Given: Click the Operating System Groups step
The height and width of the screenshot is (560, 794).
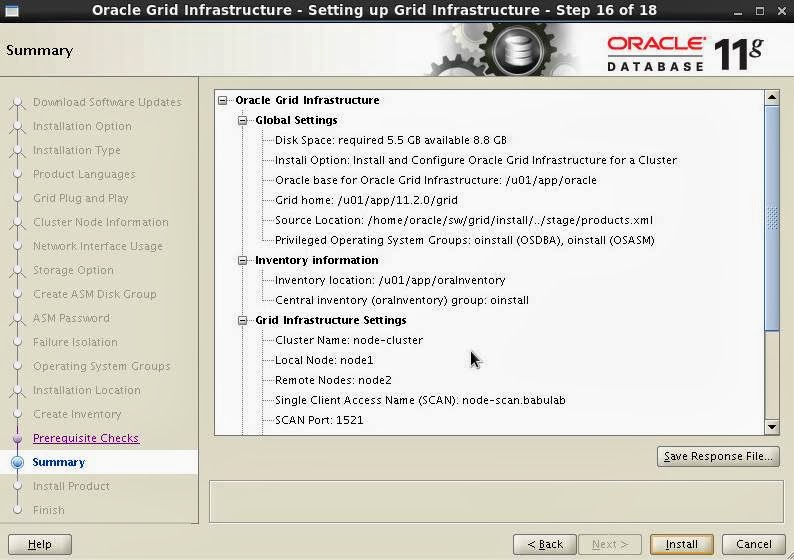Looking at the screenshot, I should [101, 366].
